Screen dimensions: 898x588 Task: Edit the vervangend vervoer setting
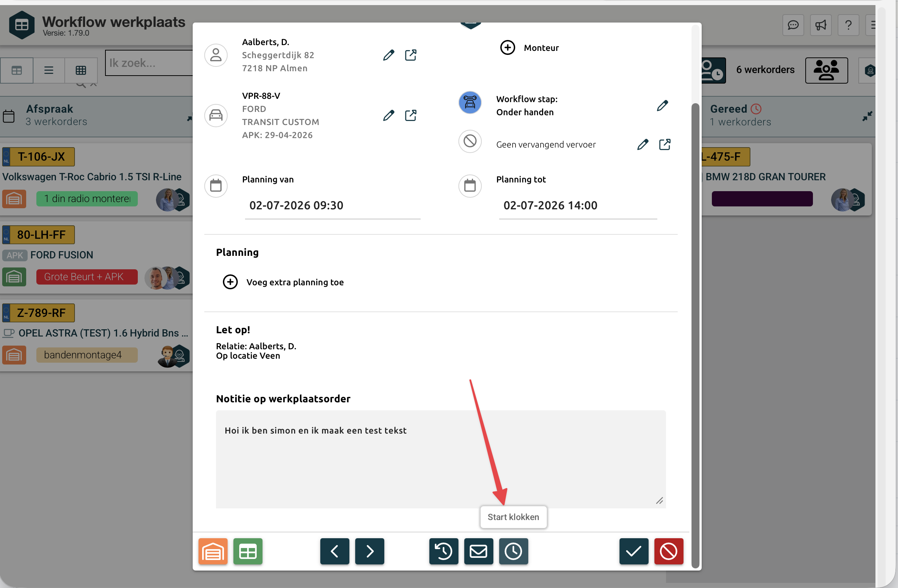[x=642, y=144]
